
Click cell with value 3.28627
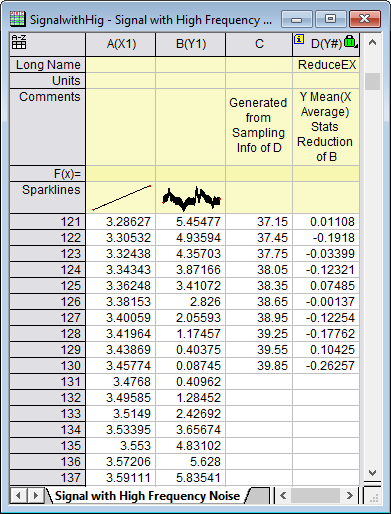coord(121,222)
